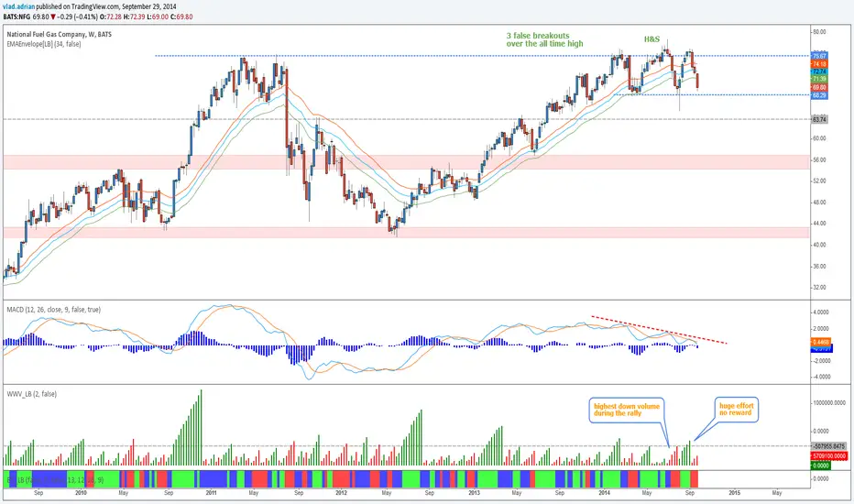Click the 2014 label on the time axis

[605, 493]
